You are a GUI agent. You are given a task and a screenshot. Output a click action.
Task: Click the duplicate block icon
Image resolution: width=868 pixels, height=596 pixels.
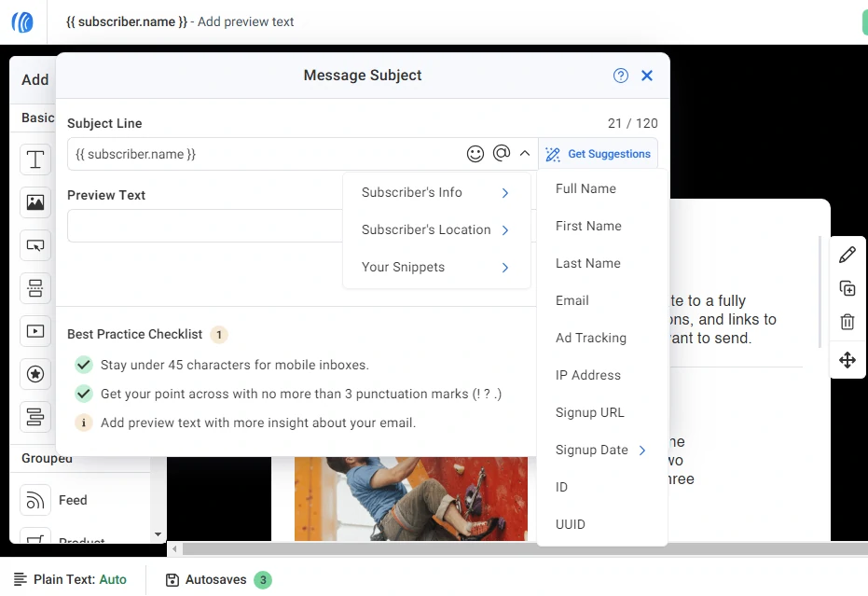coord(847,288)
